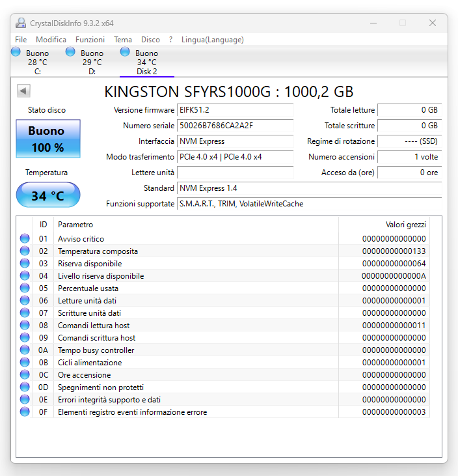Click the Modo trasferimento PCIe 4.0 x4 field

pos(235,157)
